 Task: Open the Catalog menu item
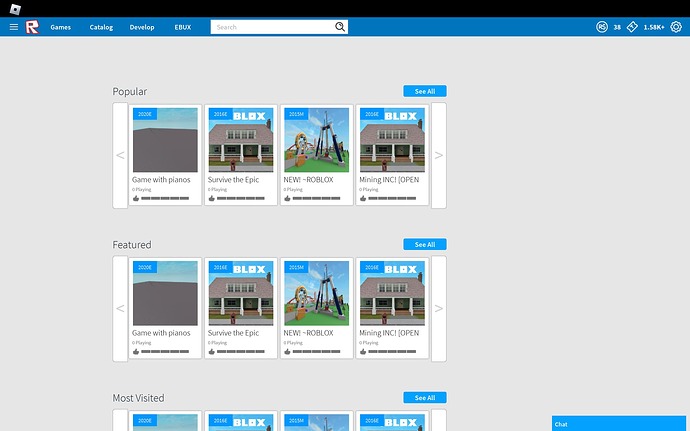[101, 27]
